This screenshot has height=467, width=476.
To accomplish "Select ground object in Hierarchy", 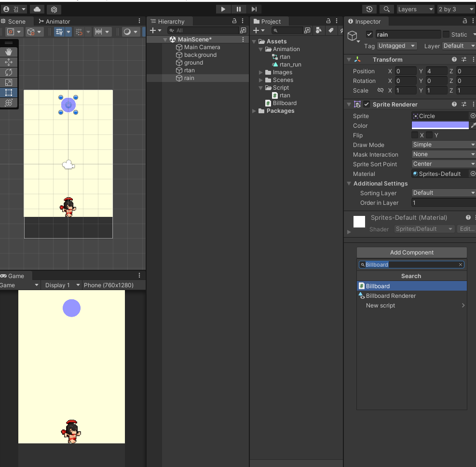I will click(193, 63).
